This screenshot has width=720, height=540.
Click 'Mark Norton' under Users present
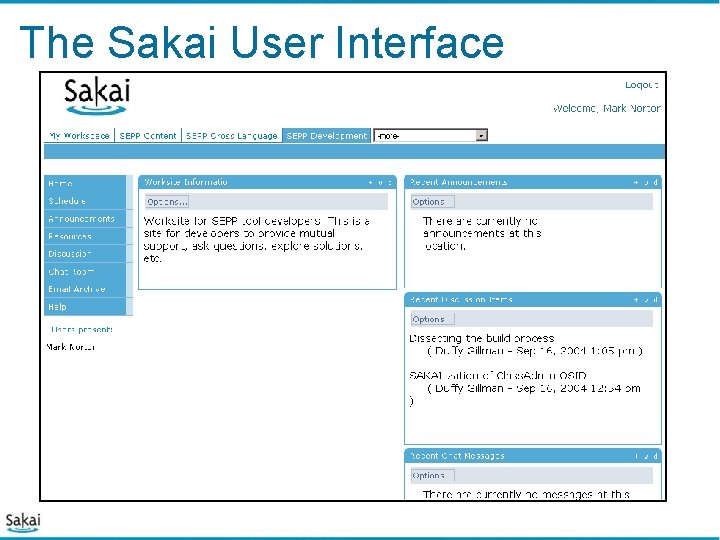tap(71, 347)
